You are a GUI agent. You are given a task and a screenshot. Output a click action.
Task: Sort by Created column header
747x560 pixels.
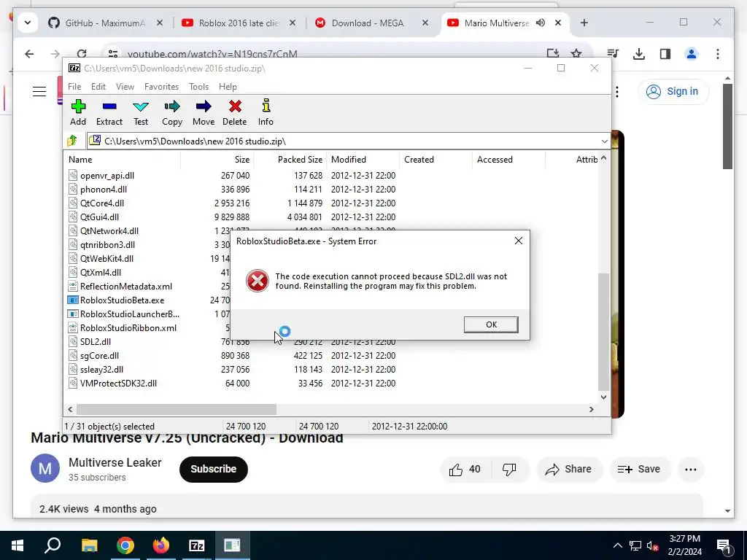pos(436,160)
